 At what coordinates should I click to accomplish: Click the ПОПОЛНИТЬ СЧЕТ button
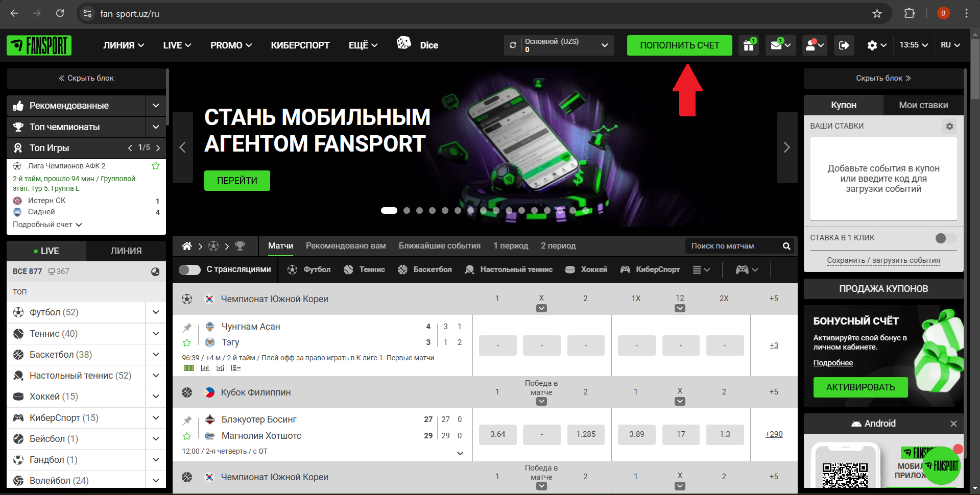point(680,45)
